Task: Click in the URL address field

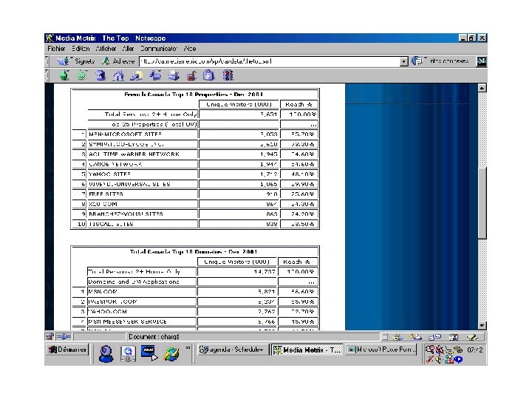Action: pos(270,62)
